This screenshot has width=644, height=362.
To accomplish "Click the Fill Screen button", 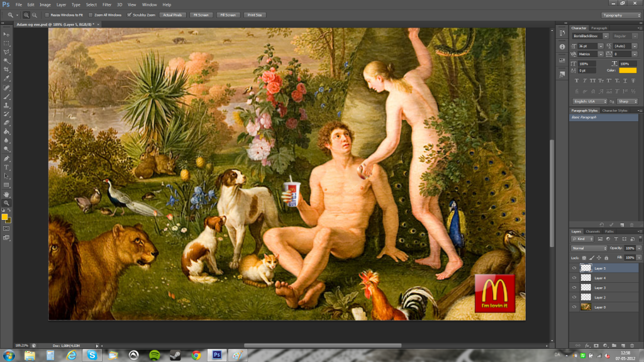I will 228,15.
